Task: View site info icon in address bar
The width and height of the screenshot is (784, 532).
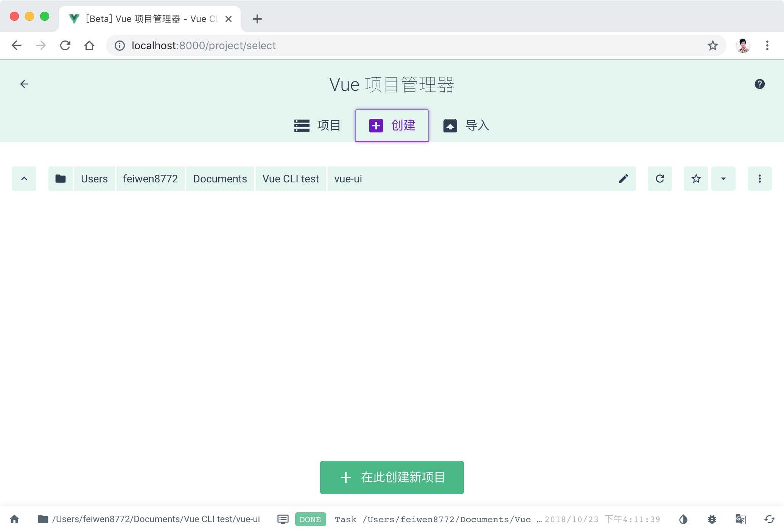Action: [120, 45]
